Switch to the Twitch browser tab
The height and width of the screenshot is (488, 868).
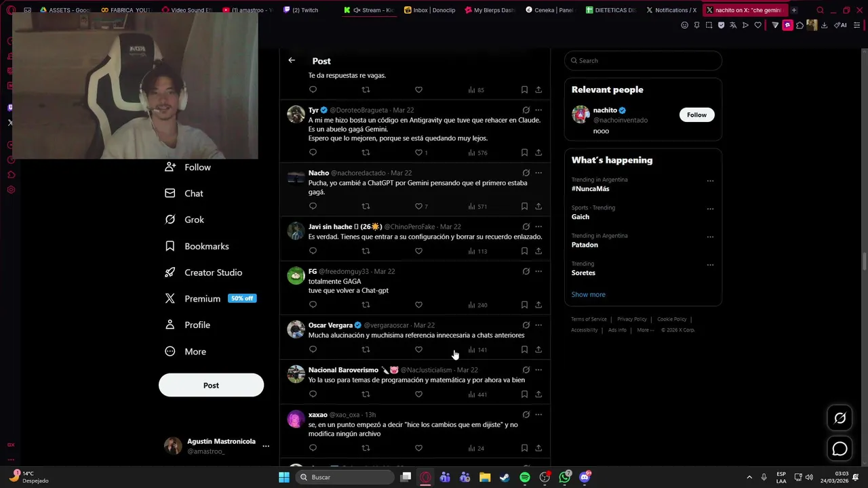305,10
